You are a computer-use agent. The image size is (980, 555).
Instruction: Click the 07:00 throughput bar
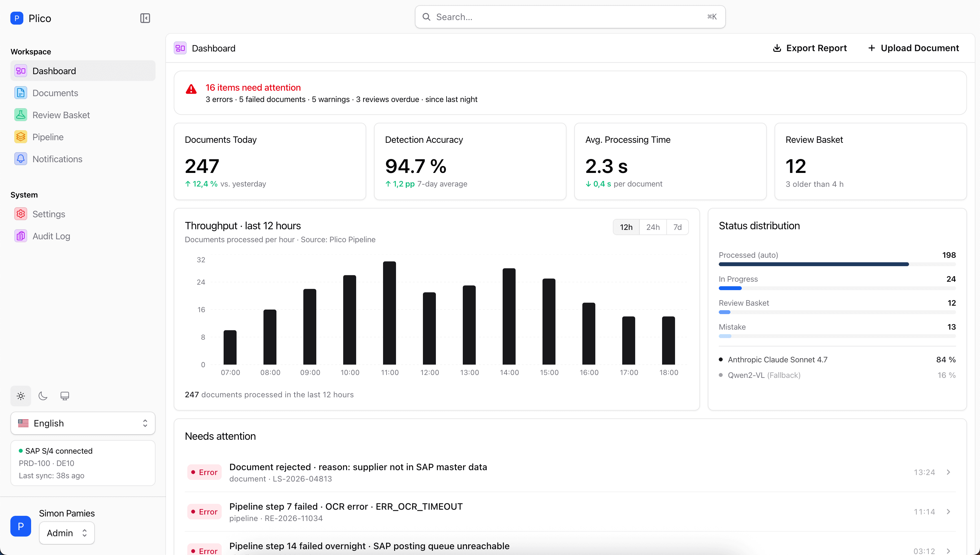click(230, 347)
